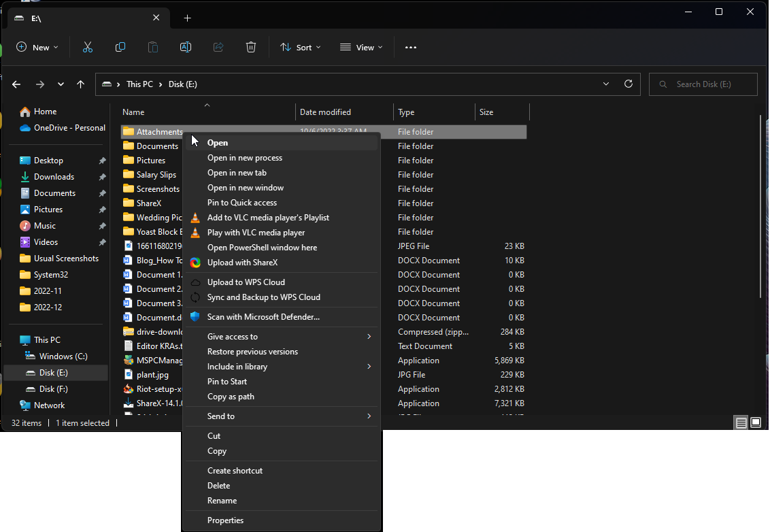Expand the Send to submenu

coord(369,416)
